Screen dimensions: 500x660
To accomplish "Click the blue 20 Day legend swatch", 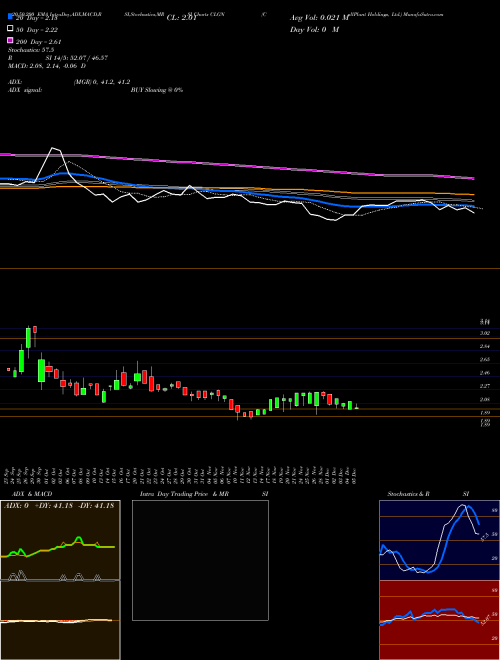I will (10, 17).
